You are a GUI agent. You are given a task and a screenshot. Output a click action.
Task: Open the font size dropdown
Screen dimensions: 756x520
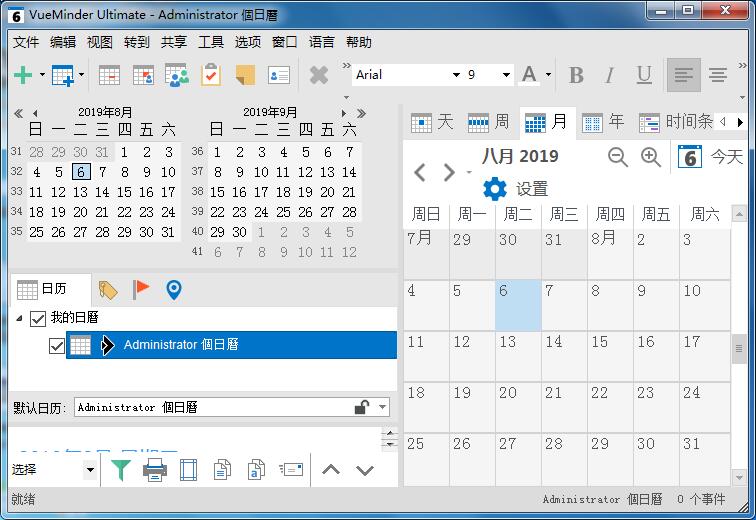[x=506, y=75]
